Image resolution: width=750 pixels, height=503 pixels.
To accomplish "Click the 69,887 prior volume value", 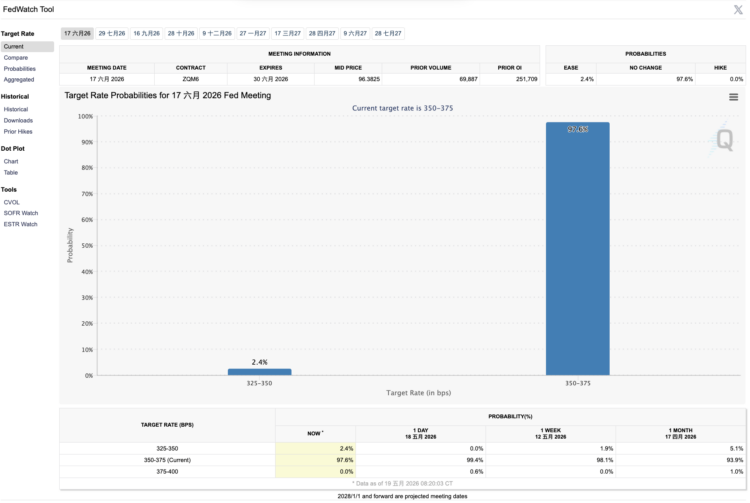I will (x=468, y=79).
